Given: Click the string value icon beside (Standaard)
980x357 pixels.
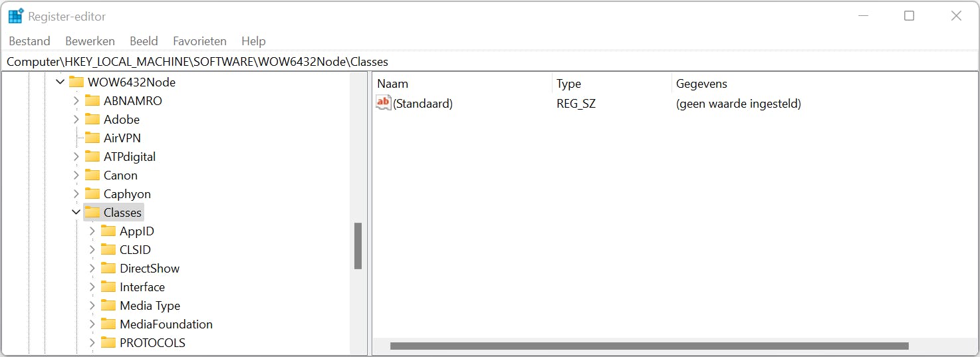Looking at the screenshot, I should (384, 103).
